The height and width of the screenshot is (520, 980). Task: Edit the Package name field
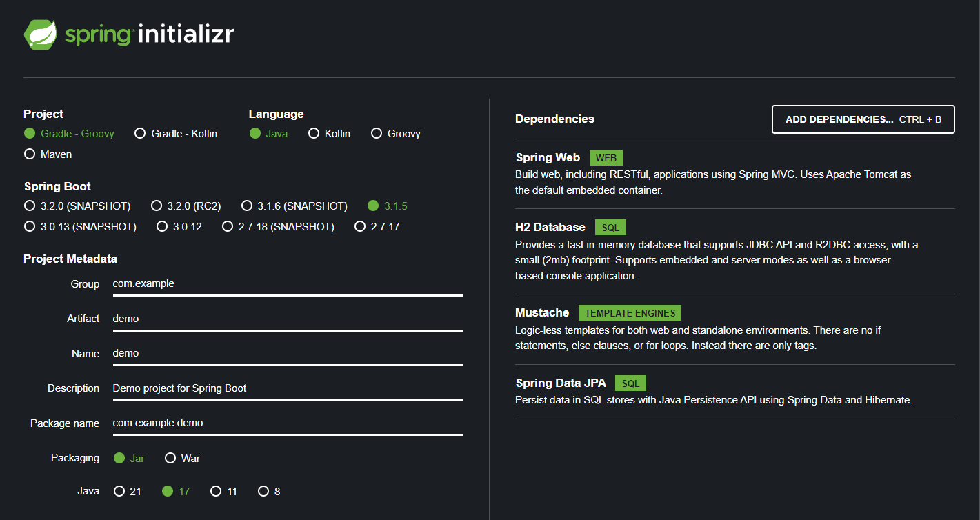pos(288,423)
